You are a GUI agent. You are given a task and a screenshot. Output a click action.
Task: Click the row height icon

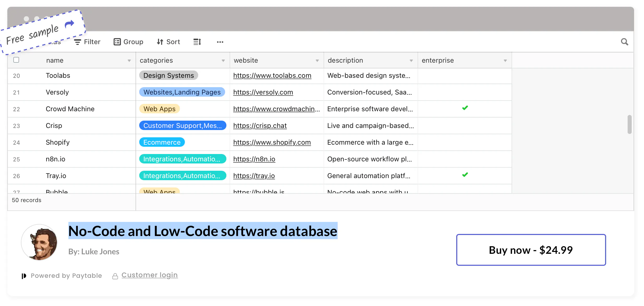pyautogui.click(x=197, y=42)
